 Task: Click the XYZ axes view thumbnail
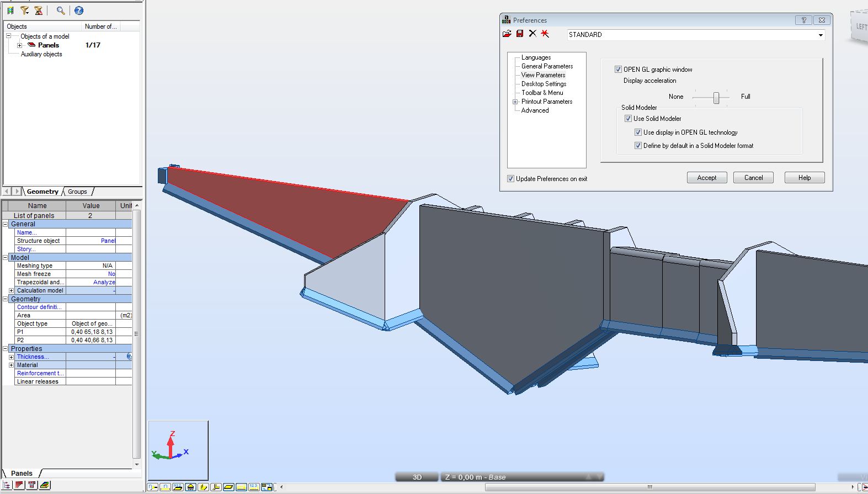click(x=178, y=450)
